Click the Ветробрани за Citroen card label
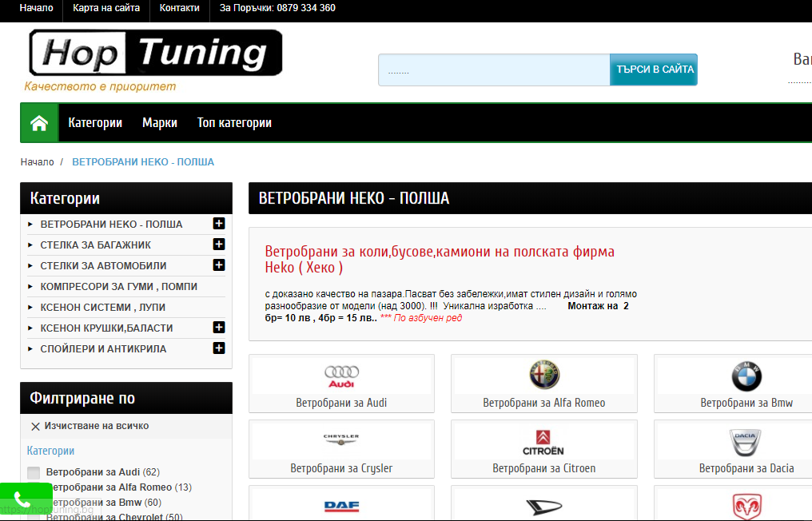Viewport: 812px width, 521px height. pos(543,468)
